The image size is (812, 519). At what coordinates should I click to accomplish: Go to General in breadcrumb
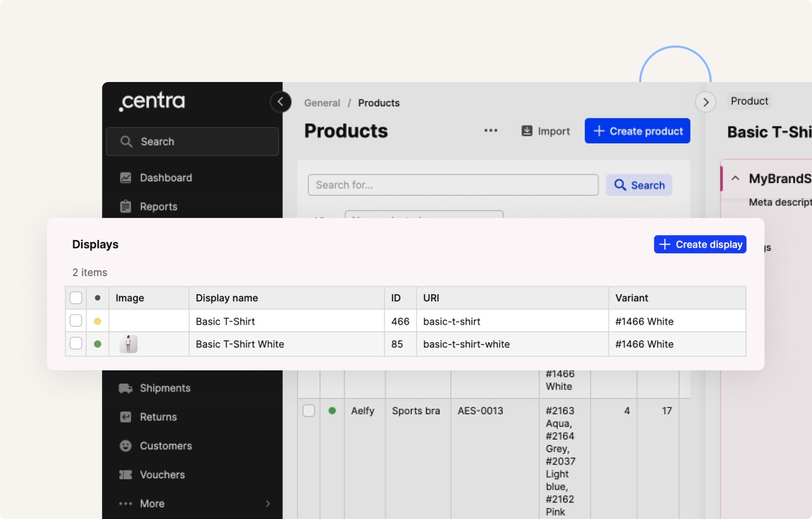coord(322,103)
